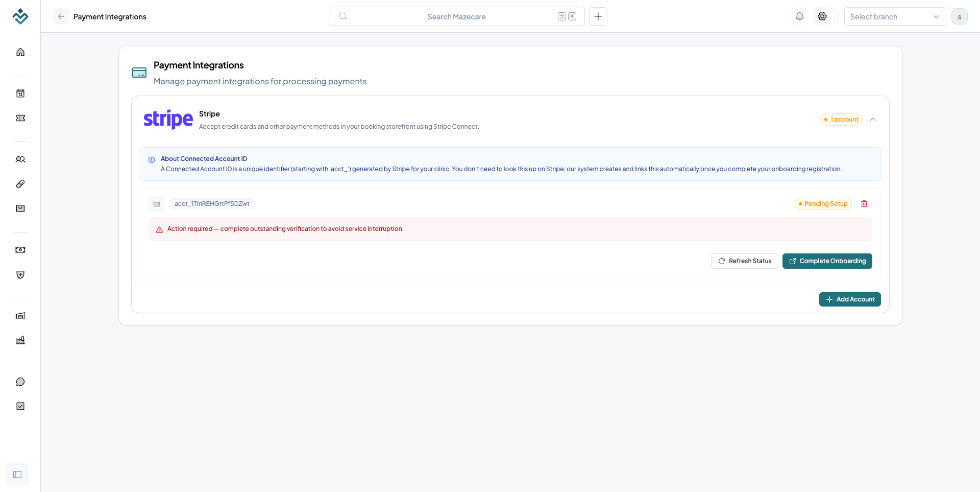Delete Stripe account with trash icon
The image size is (980, 492).
click(x=864, y=204)
